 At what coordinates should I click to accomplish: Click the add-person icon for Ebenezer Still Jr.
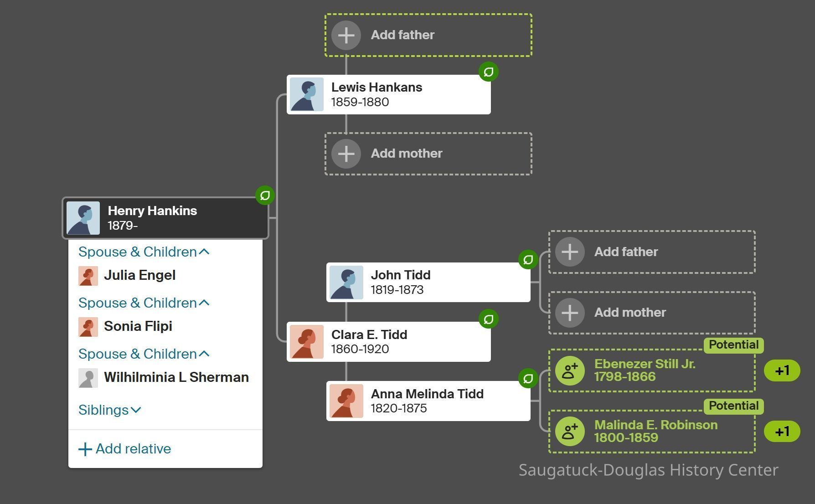pyautogui.click(x=569, y=370)
